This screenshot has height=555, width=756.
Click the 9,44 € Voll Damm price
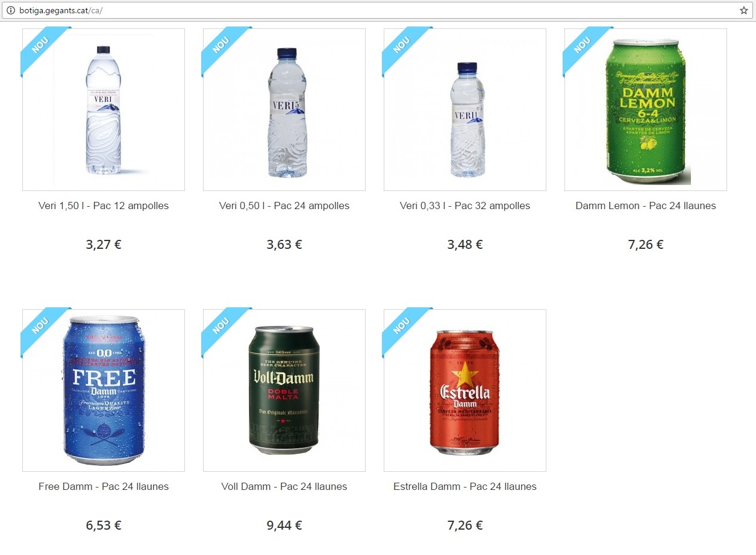pos(284,525)
